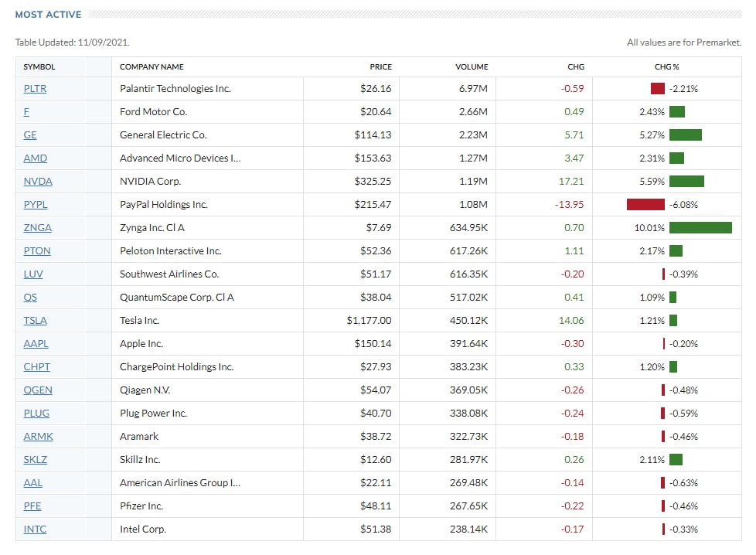756x555 pixels.
Task: Open the NVDA stock link
Action: tap(38, 182)
